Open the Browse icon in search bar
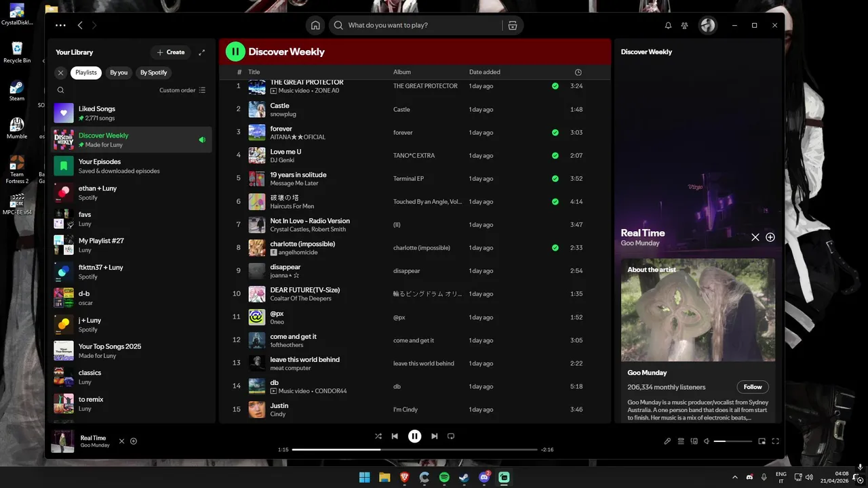868x488 pixels. (512, 25)
